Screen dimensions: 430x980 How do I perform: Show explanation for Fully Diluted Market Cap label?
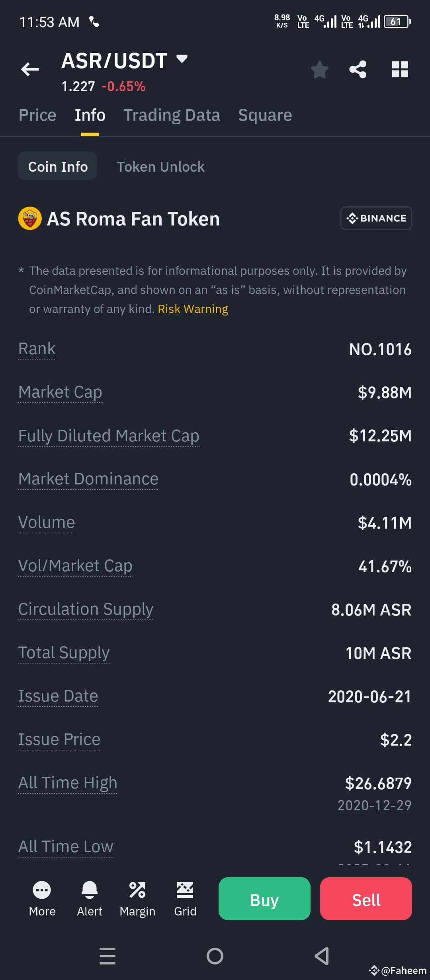(x=109, y=436)
